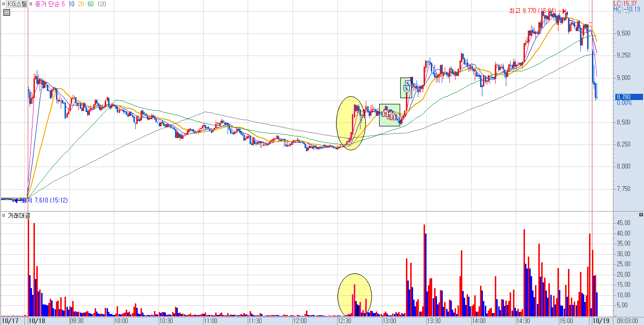Select the 종가 단순 5 moving average label

point(50,4)
